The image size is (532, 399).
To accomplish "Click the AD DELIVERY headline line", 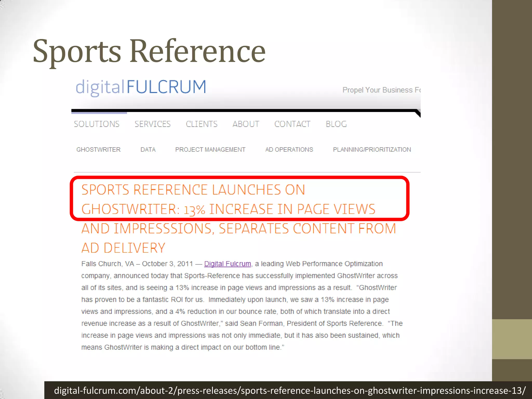I will tap(123, 248).
